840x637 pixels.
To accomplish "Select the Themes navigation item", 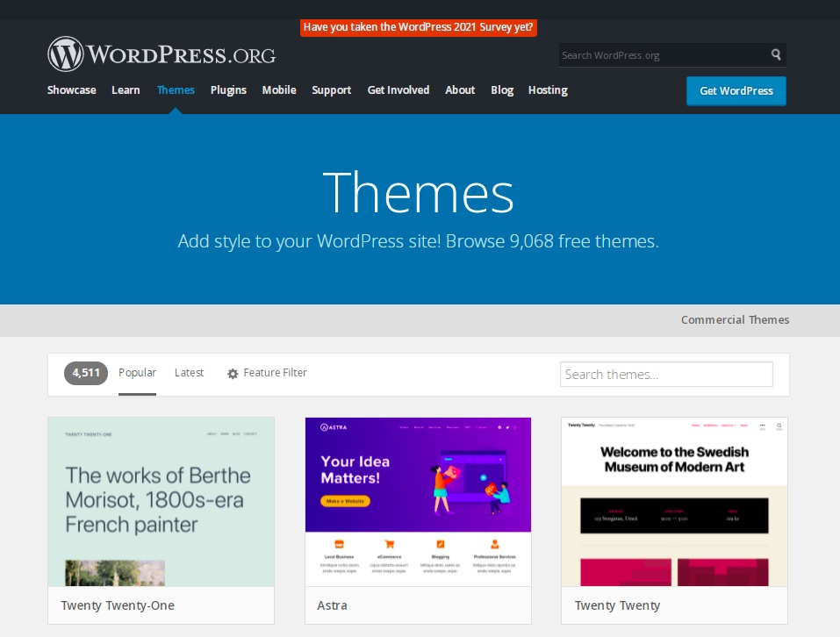I will 176,90.
